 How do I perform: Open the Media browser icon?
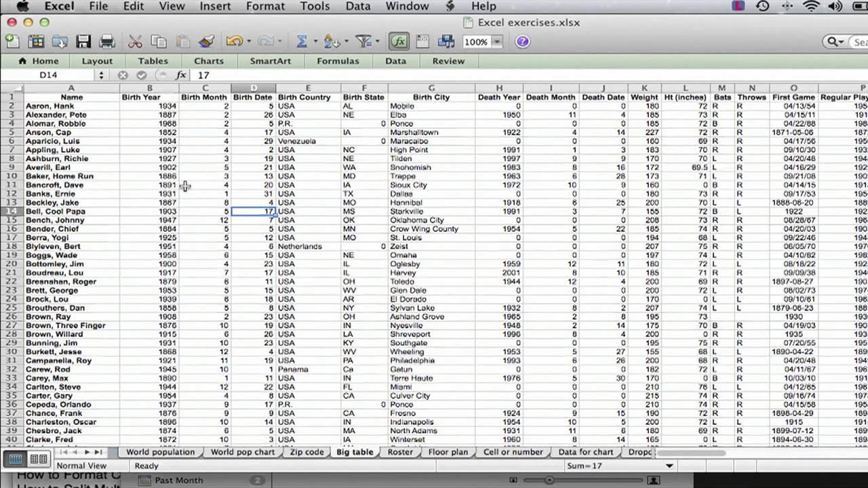click(x=446, y=41)
